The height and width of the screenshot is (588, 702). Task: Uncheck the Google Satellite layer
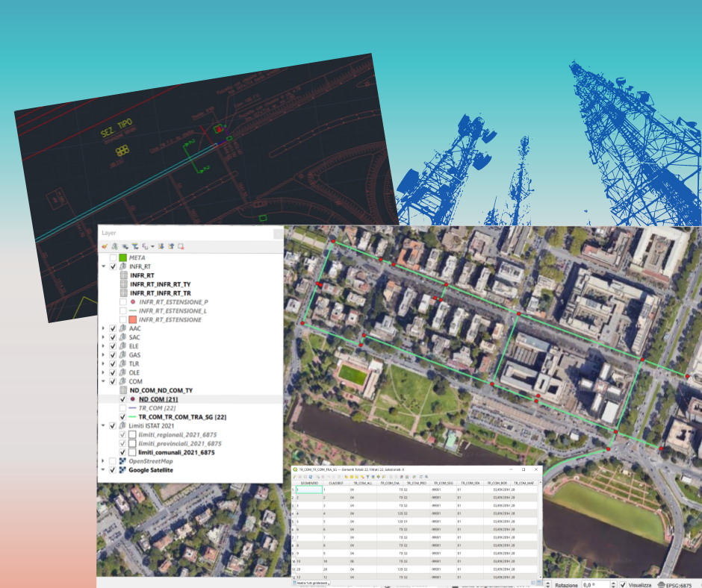click(x=113, y=470)
